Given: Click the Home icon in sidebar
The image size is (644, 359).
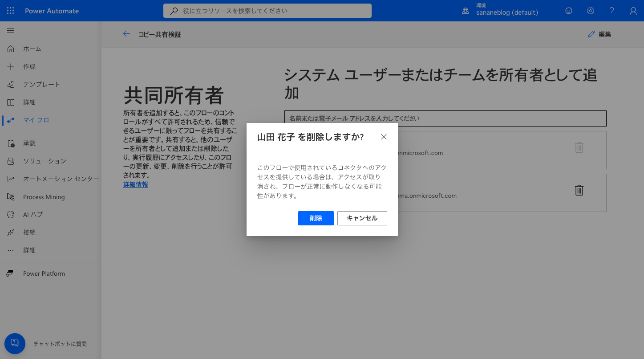Looking at the screenshot, I should pos(11,49).
